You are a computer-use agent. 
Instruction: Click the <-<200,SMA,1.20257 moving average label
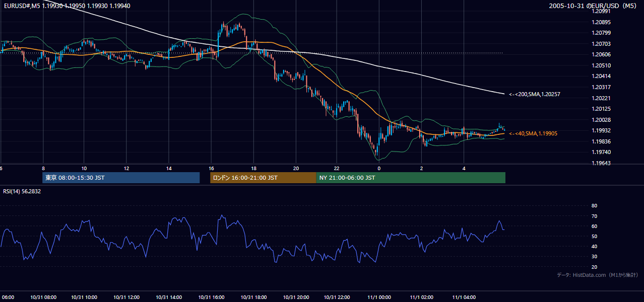tap(534, 94)
